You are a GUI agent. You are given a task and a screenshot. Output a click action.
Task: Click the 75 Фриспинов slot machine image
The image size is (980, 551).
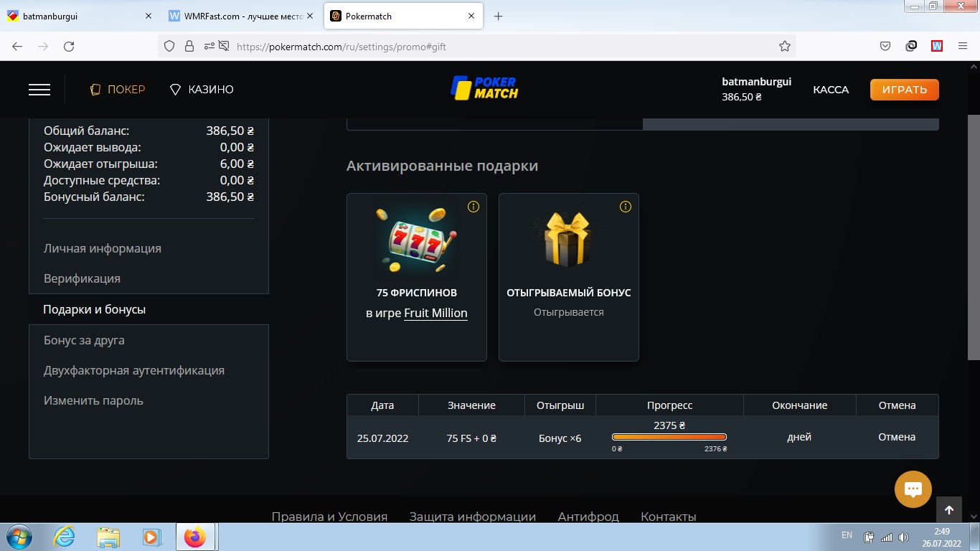[416, 240]
